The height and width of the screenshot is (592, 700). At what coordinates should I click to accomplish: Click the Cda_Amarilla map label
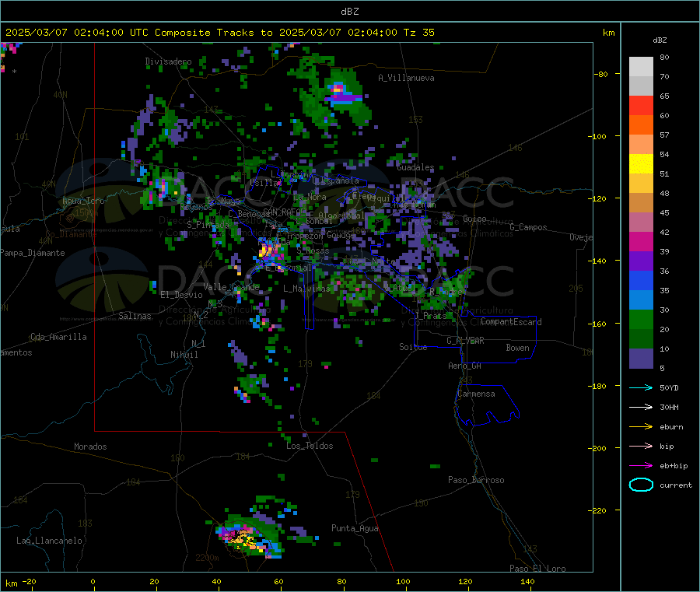click(58, 337)
